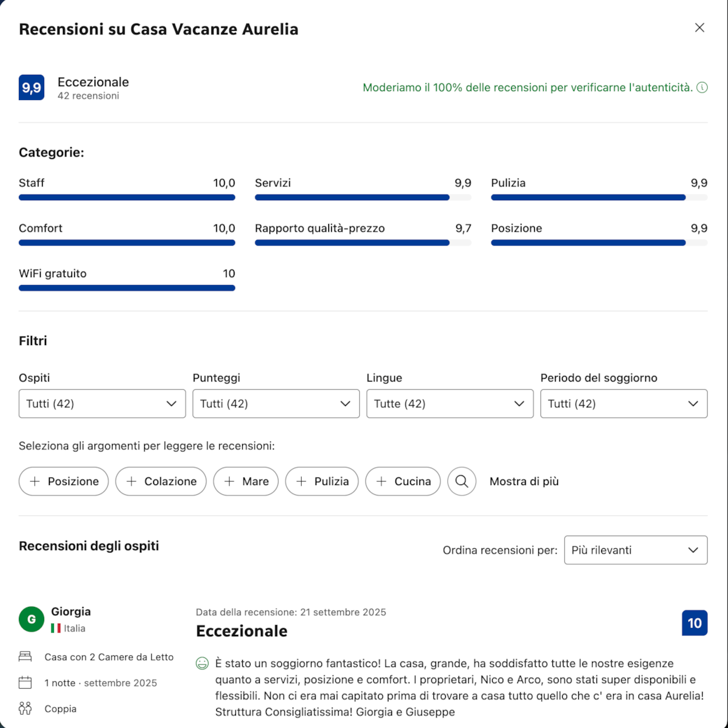Screen dimensions: 728x728
Task: Click the green smiley face icon
Action: (x=202, y=664)
